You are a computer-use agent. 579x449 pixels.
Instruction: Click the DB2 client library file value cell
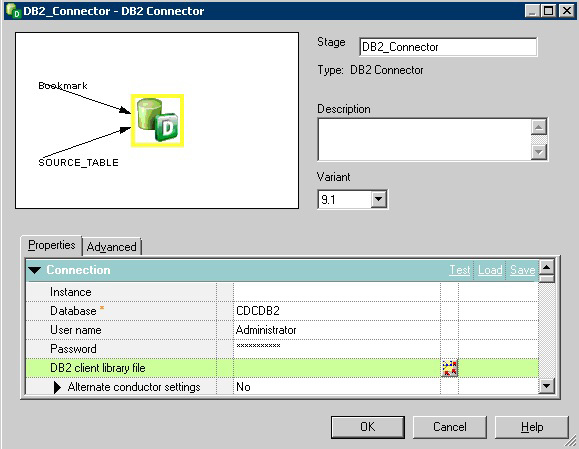pyautogui.click(x=337, y=368)
